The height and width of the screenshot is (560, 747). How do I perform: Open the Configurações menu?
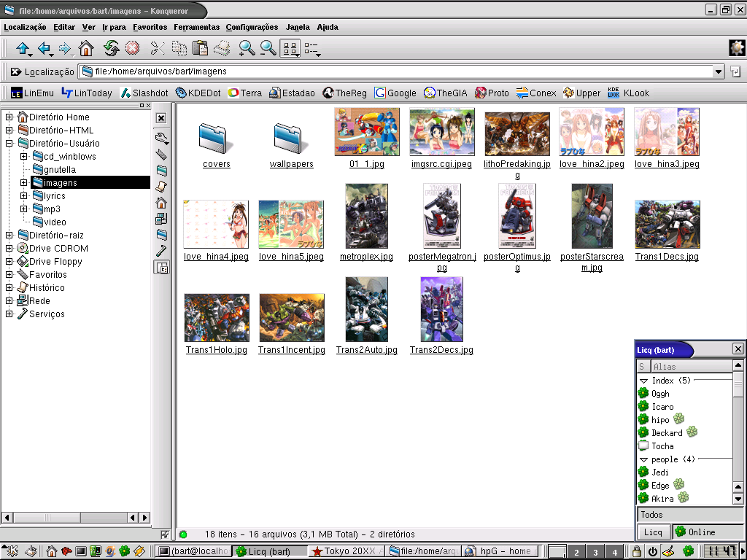pyautogui.click(x=252, y=27)
